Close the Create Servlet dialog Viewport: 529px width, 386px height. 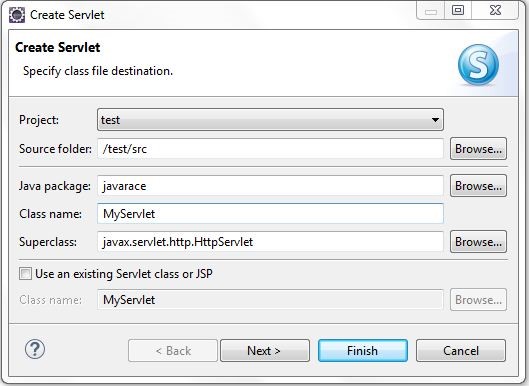coord(495,10)
